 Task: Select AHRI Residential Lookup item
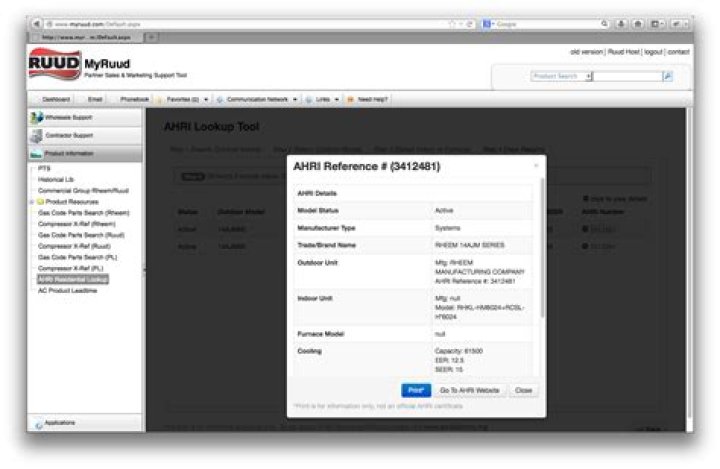coord(73,279)
